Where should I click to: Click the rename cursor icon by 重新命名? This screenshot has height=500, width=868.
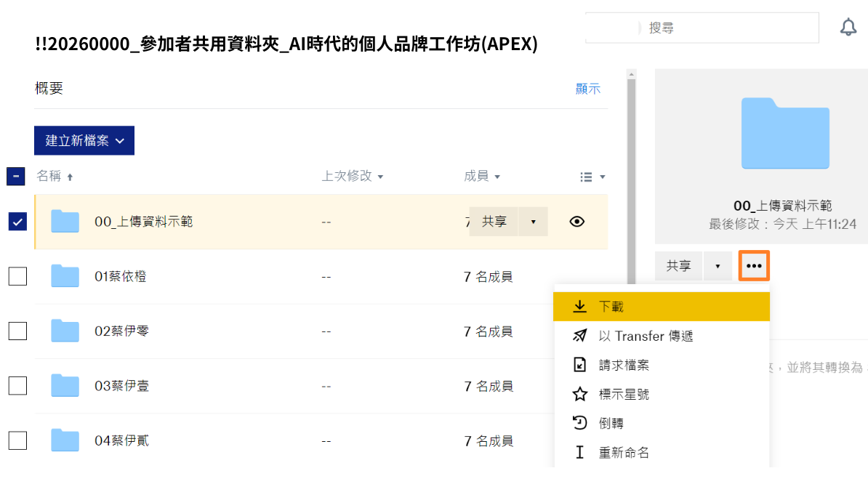click(x=579, y=453)
